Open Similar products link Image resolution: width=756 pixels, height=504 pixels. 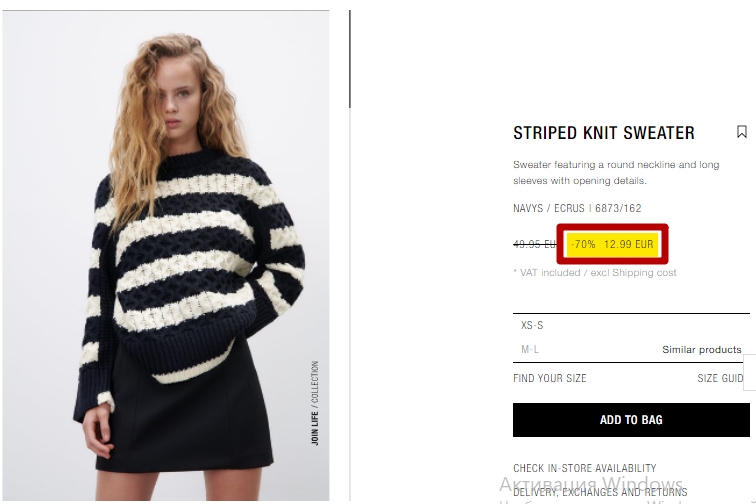point(702,349)
